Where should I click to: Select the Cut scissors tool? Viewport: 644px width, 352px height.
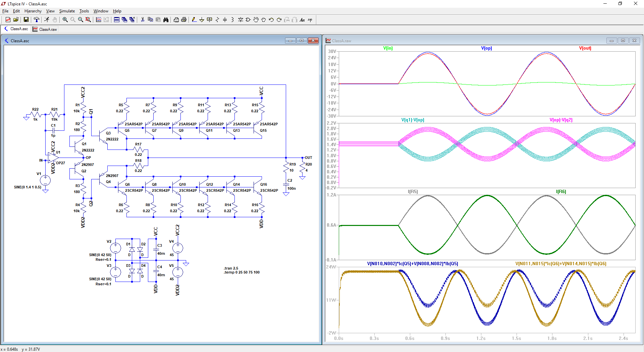[x=143, y=20]
